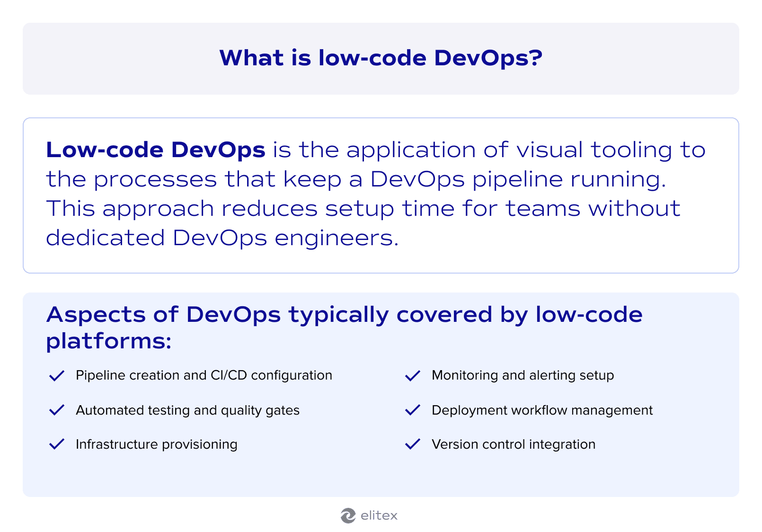Click the checkmark beside Monitoring and alerting setup
The width and height of the screenshot is (762, 532).
tap(413, 376)
